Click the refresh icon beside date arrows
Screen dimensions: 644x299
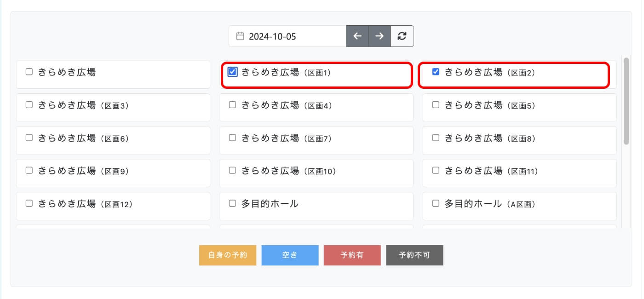pyautogui.click(x=402, y=36)
